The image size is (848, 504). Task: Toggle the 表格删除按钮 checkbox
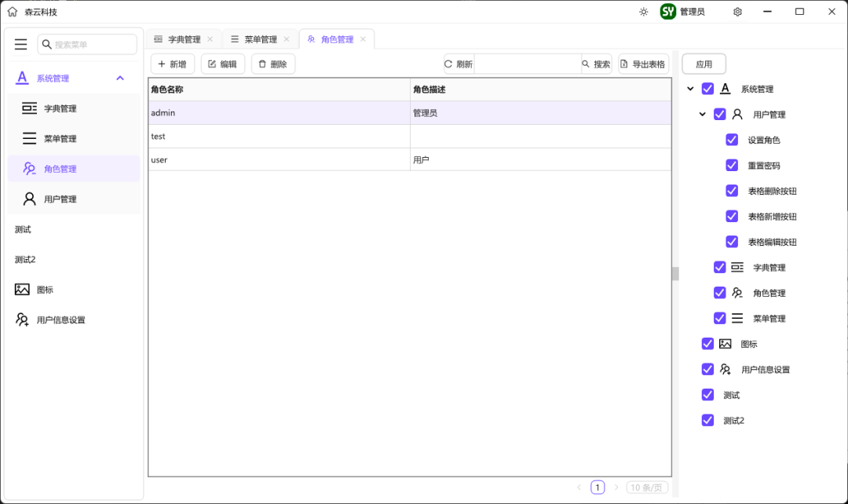tap(732, 191)
